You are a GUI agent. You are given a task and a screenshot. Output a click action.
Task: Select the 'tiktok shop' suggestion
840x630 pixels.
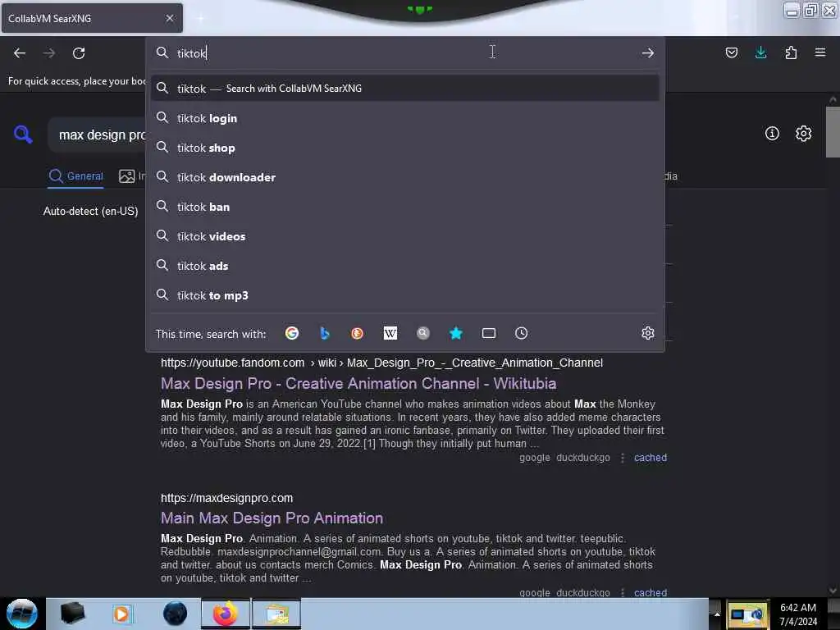[x=405, y=148]
